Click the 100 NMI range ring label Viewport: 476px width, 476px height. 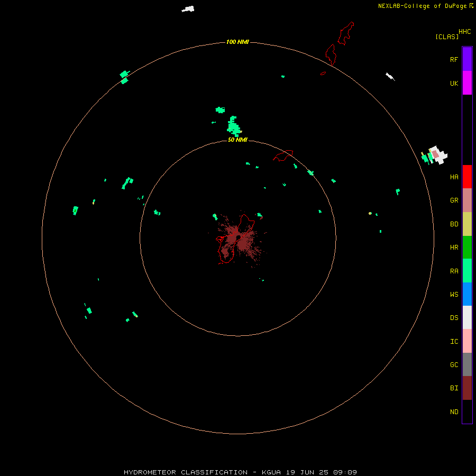(237, 42)
